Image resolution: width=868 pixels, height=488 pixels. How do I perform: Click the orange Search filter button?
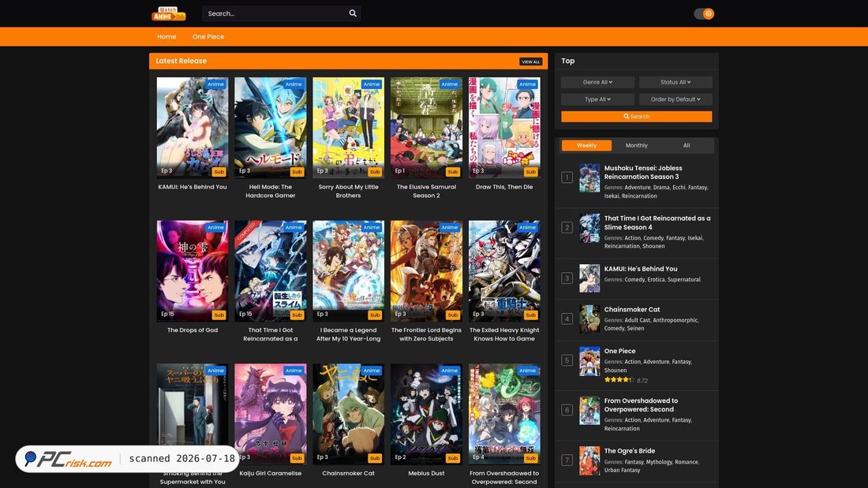pyautogui.click(x=637, y=116)
